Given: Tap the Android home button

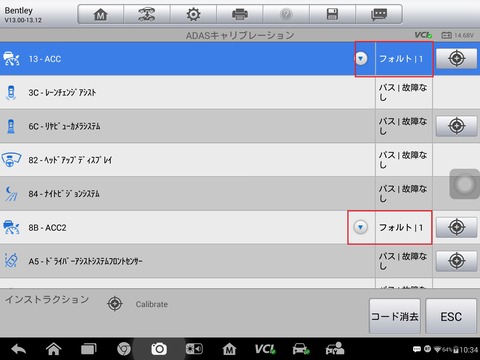Looking at the screenshot, I should (53, 349).
